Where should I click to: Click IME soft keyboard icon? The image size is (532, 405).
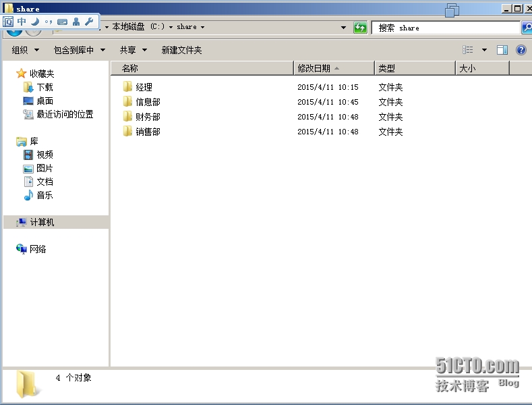click(63, 22)
